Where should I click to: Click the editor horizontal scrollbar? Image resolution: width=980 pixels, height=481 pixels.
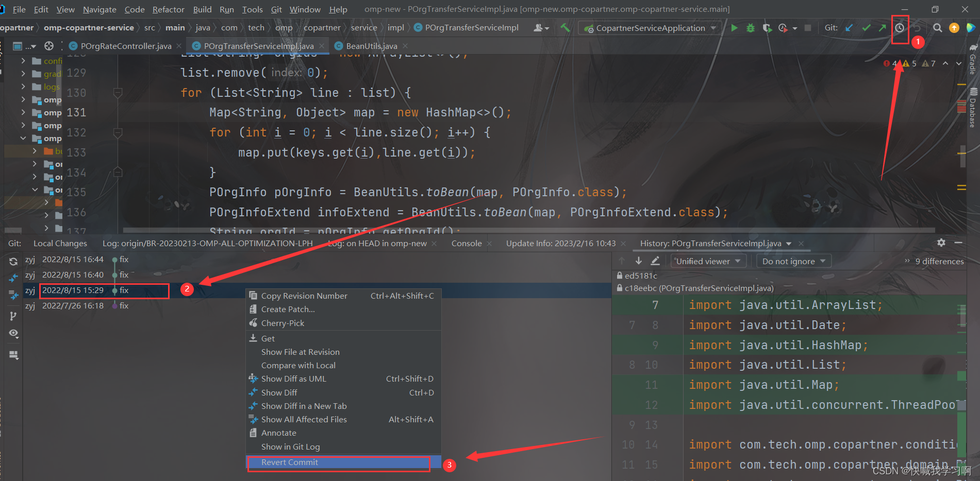pyautogui.click(x=528, y=230)
